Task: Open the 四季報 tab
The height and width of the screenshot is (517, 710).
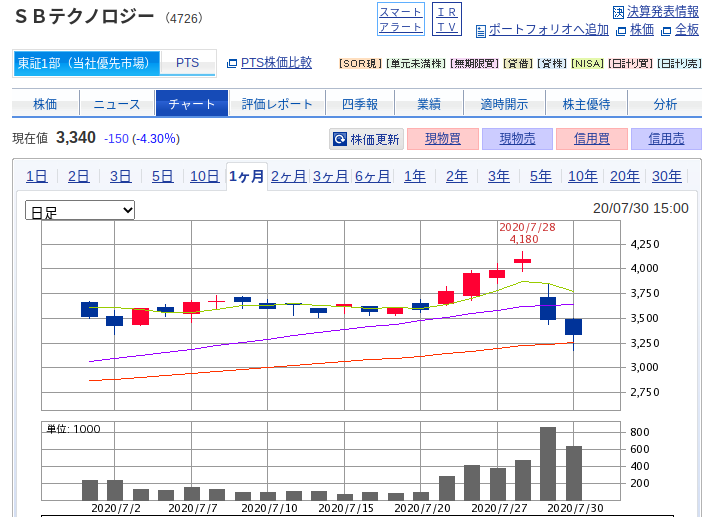Action: [x=360, y=104]
